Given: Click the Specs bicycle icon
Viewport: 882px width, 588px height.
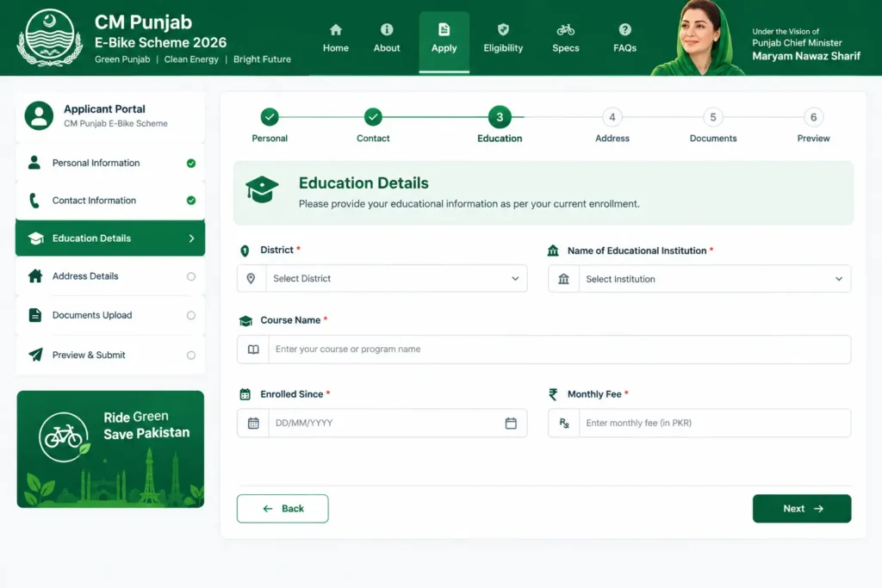Looking at the screenshot, I should pos(566,30).
